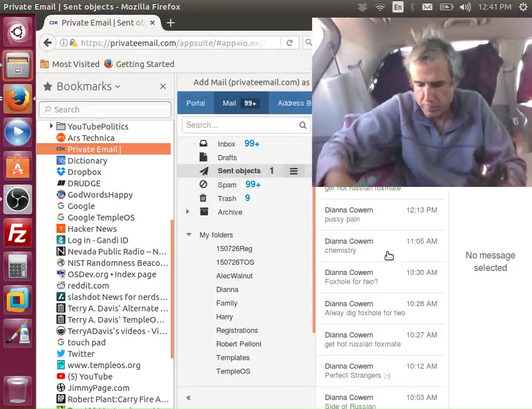The height and width of the screenshot is (409, 532).
Task: Show site identity info icon
Action: tap(63, 43)
